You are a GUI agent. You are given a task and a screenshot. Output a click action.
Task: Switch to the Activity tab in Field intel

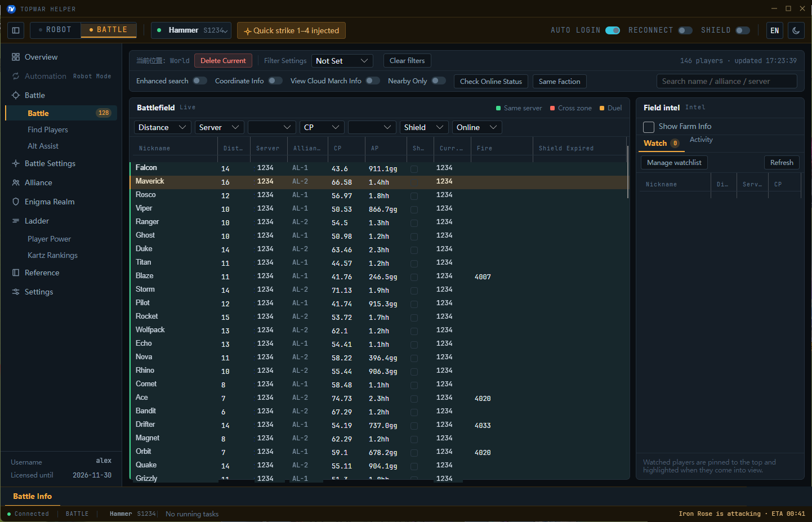tap(701, 140)
